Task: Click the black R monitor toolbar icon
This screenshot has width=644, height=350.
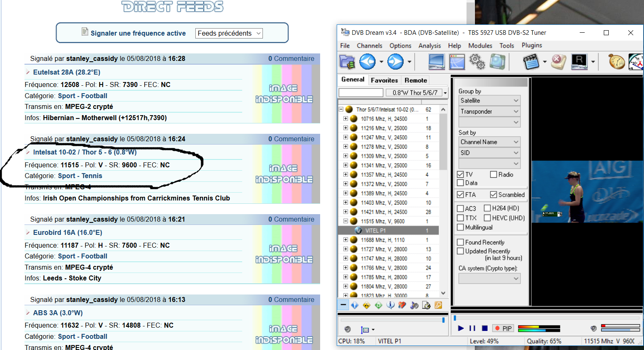Action: point(579,62)
